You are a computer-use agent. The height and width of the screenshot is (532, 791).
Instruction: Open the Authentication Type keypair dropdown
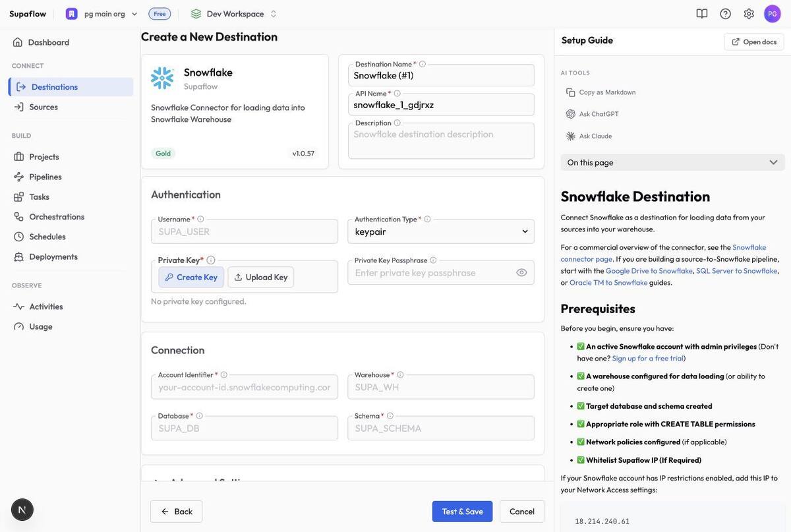[441, 231]
